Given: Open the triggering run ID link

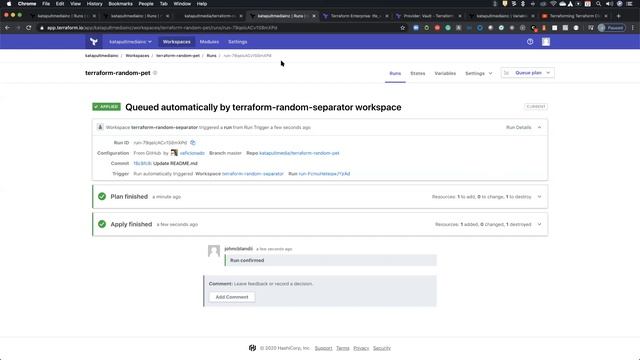Looking at the screenshot, I should point(324,173).
